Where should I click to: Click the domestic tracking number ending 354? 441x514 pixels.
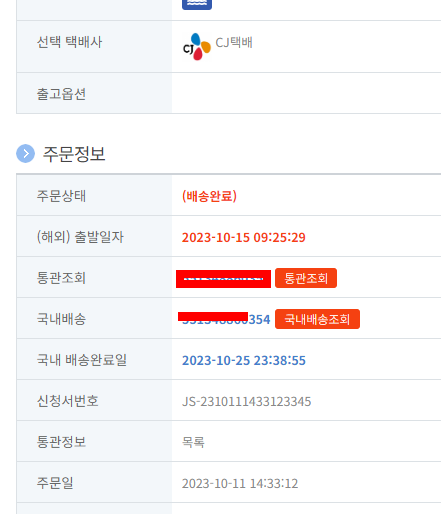[226, 319]
